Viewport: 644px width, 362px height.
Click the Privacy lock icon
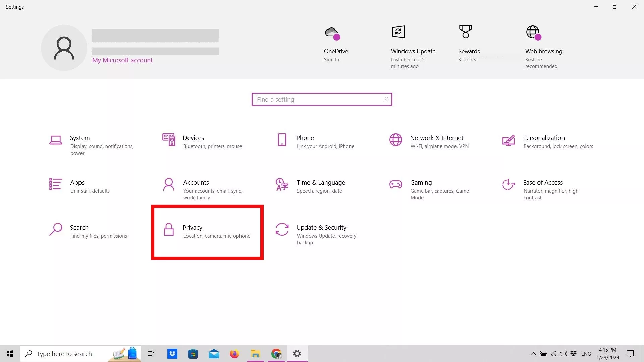pos(169,230)
